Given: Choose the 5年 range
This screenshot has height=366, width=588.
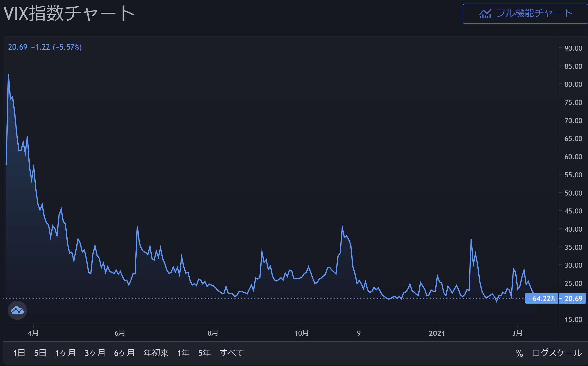Looking at the screenshot, I should (x=204, y=353).
